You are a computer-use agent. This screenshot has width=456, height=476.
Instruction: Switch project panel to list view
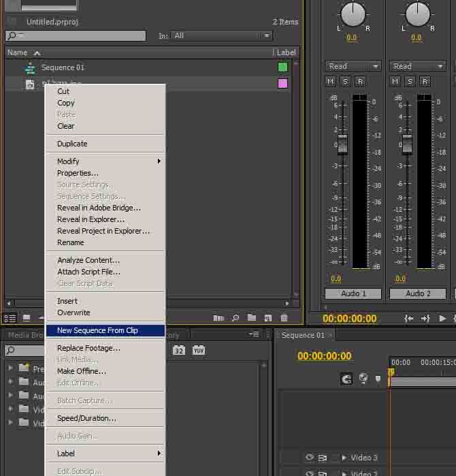[x=10, y=318]
